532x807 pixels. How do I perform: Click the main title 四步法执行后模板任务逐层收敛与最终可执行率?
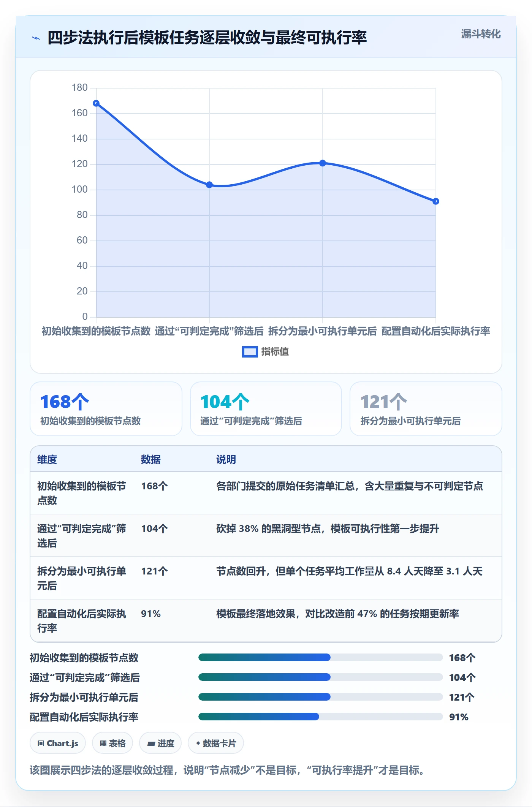coord(207,38)
